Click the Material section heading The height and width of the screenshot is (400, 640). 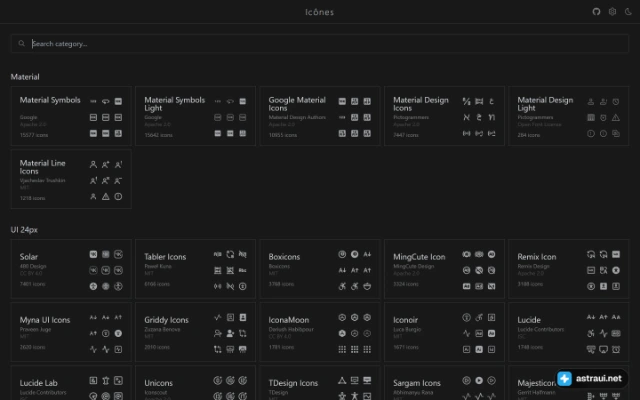coord(25,77)
